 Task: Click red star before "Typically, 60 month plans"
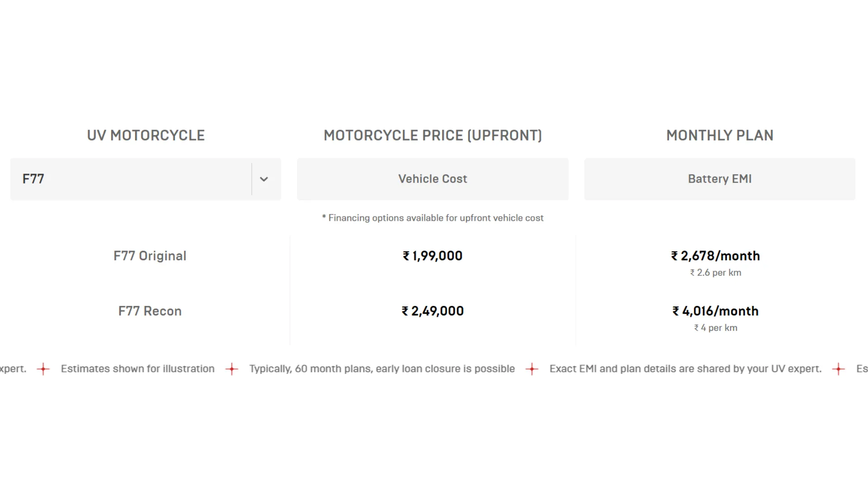(x=232, y=369)
